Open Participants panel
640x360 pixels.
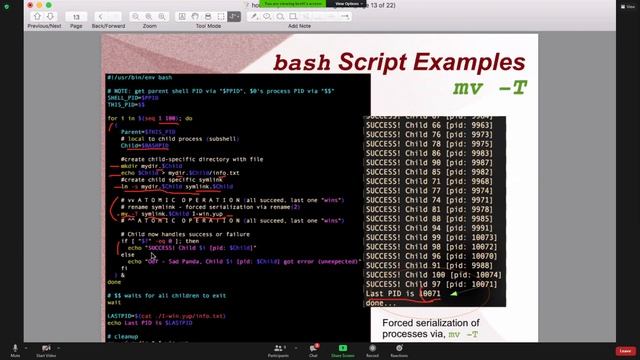278,350
